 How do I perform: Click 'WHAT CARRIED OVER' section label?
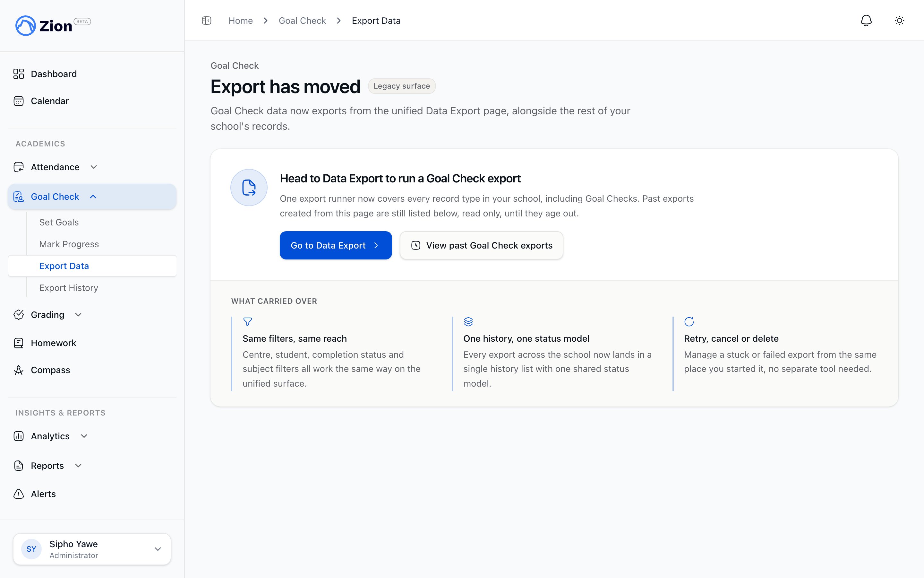coord(274,301)
